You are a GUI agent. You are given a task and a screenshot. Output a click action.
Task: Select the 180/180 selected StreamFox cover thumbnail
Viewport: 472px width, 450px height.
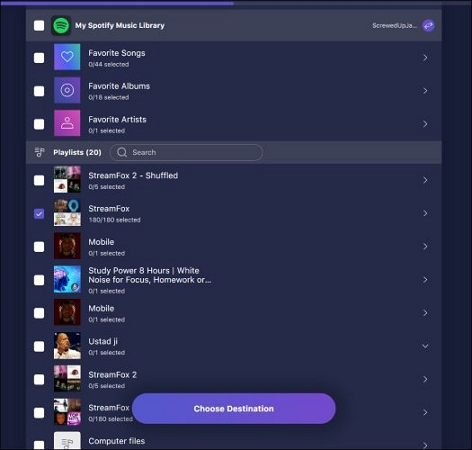(67, 213)
